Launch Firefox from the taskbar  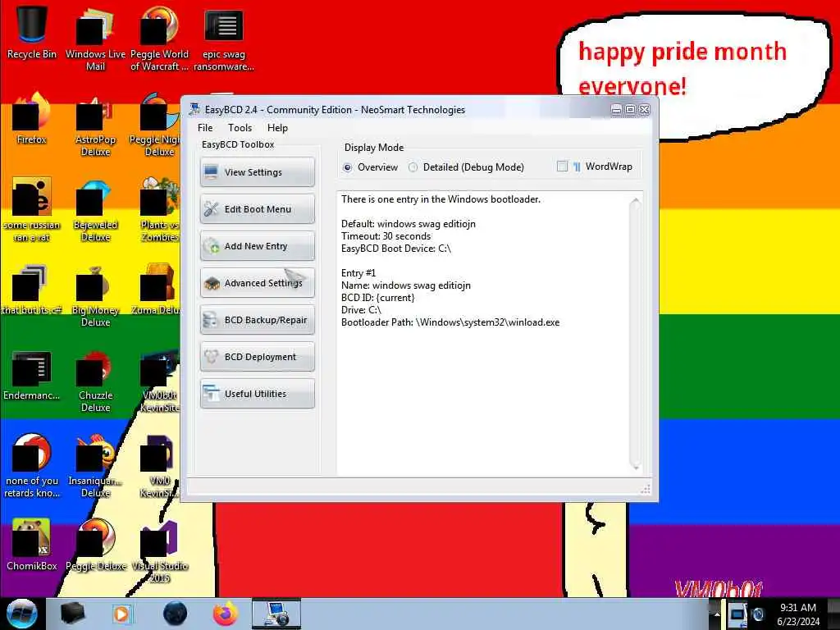226,614
